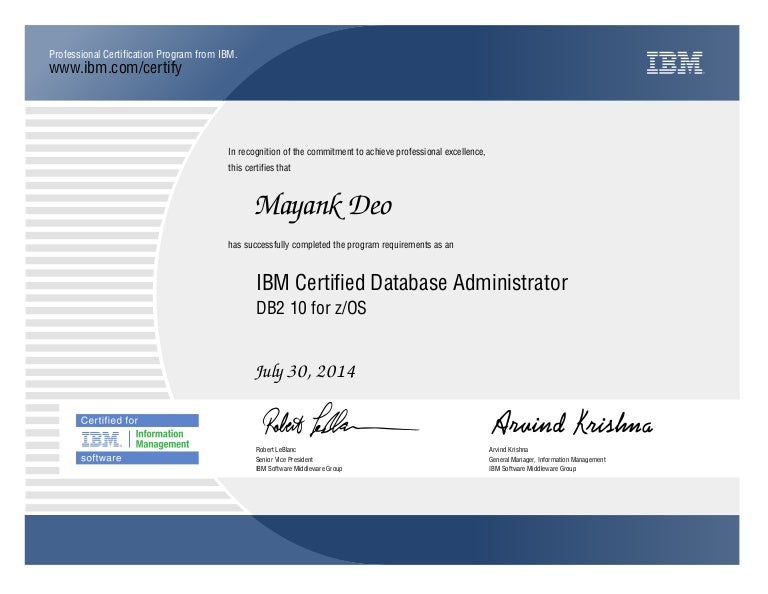Image resolution: width=768 pixels, height=594 pixels.
Task: Click the green 'Information Management' badge text
Action: tap(162, 439)
